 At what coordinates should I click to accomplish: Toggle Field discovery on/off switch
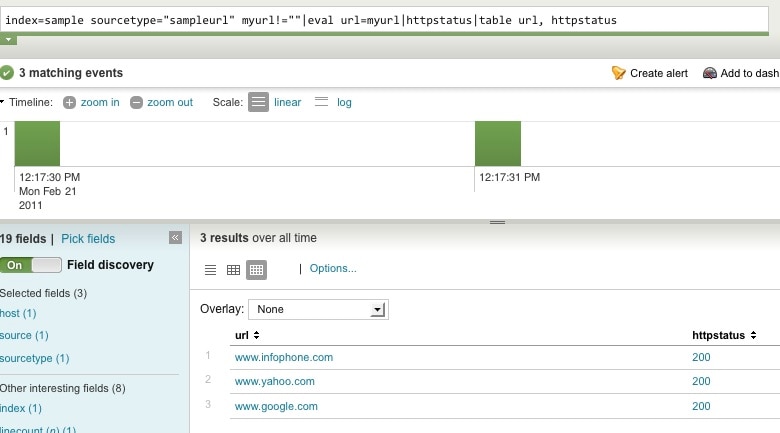point(31,265)
